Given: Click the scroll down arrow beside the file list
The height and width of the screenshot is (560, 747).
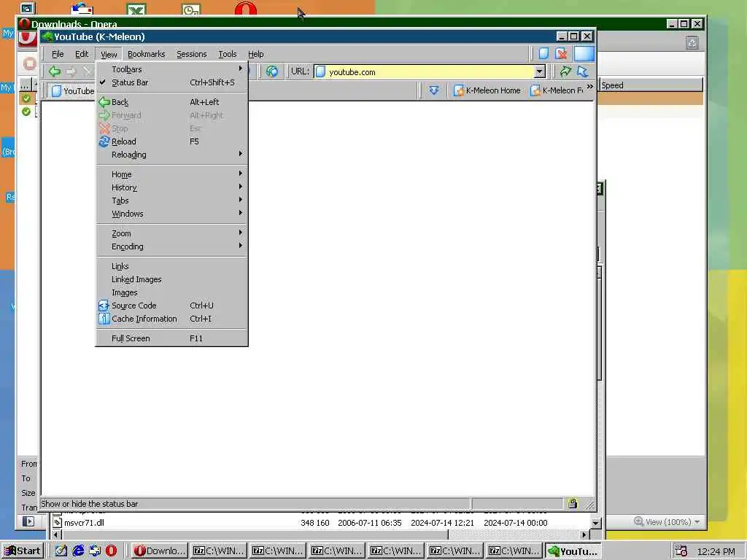Looking at the screenshot, I should [595, 523].
